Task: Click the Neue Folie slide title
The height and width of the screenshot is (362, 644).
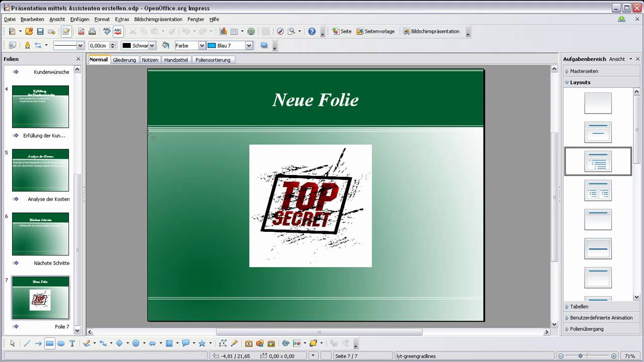Action: (x=315, y=100)
